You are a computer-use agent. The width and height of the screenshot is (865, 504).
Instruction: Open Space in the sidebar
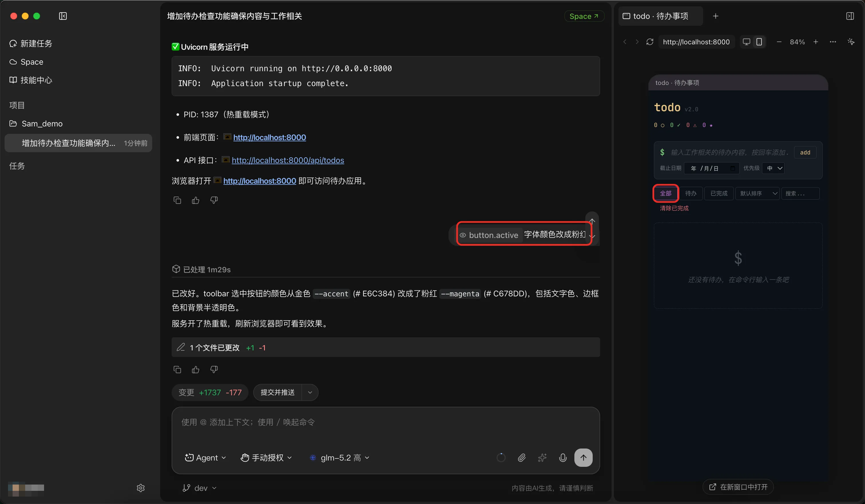point(26,62)
